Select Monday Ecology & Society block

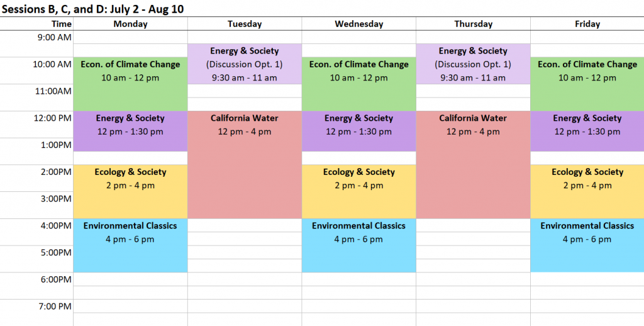pos(130,191)
